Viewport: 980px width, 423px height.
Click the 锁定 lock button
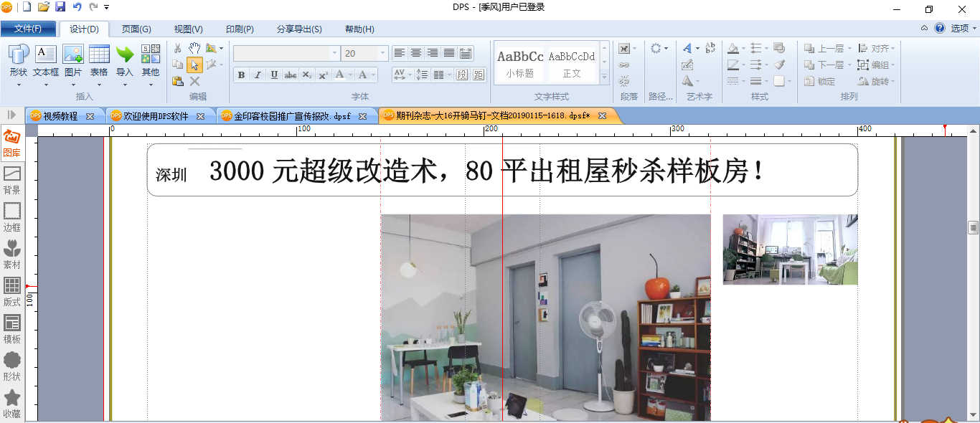click(x=820, y=81)
